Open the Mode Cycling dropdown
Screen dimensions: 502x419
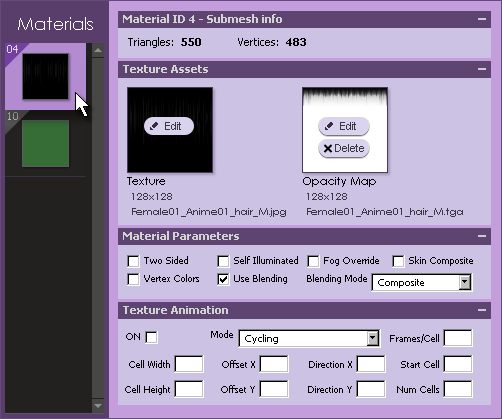click(x=309, y=339)
